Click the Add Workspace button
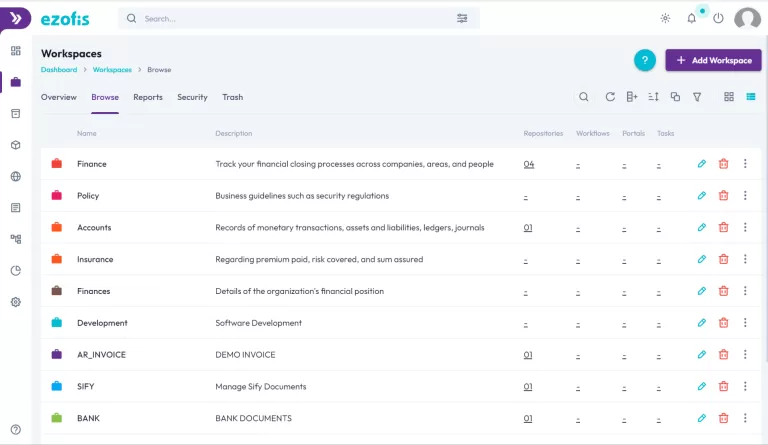768x445 pixels. (713, 60)
